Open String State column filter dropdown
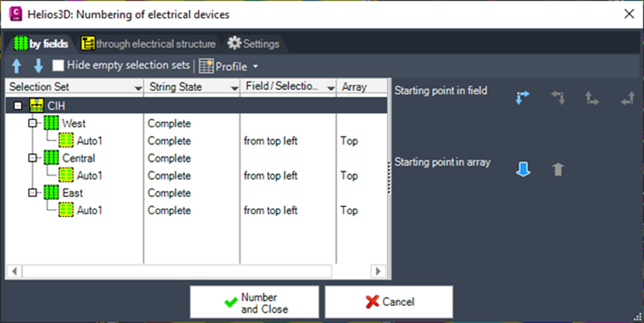The width and height of the screenshot is (644, 323). (234, 87)
